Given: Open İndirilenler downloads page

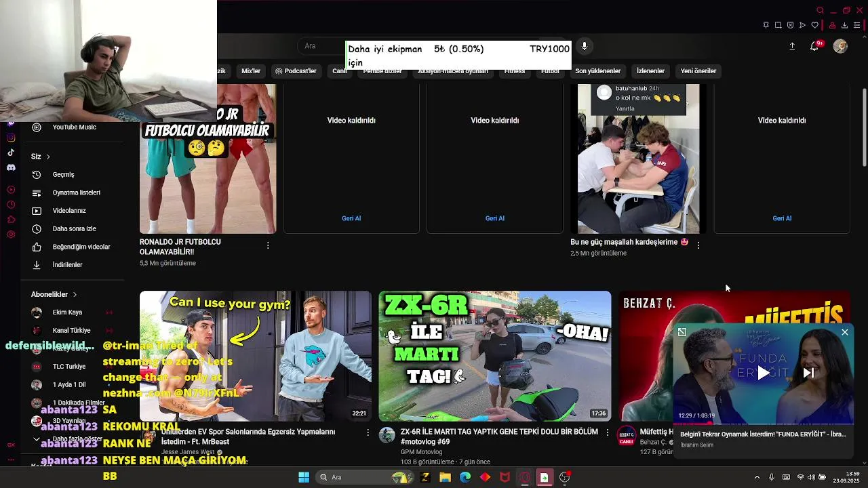Looking at the screenshot, I should (x=73, y=265).
